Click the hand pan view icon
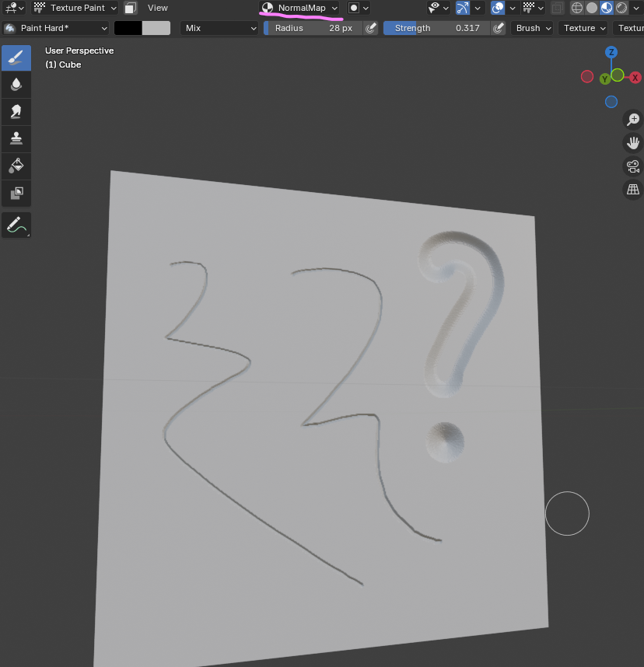This screenshot has height=667, width=644. pyautogui.click(x=633, y=143)
